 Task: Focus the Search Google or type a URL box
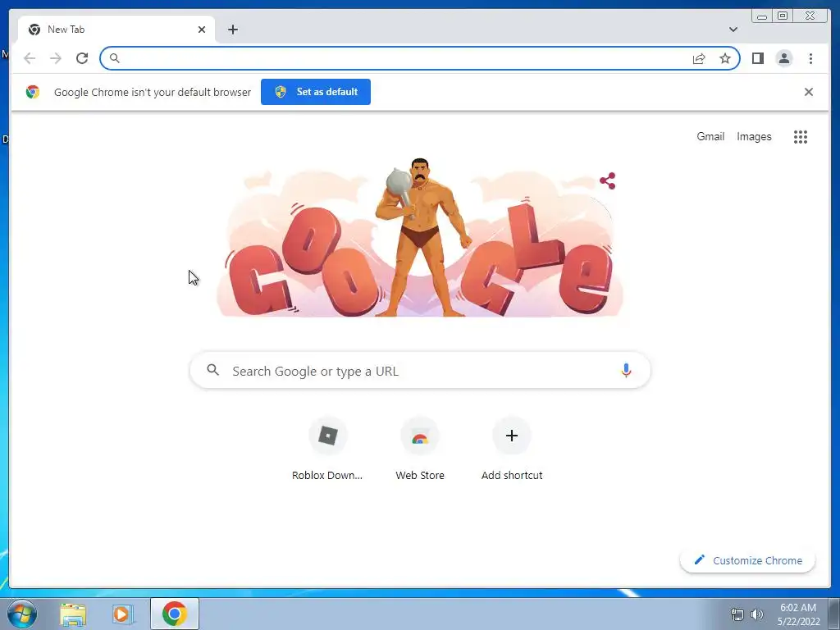(420, 370)
